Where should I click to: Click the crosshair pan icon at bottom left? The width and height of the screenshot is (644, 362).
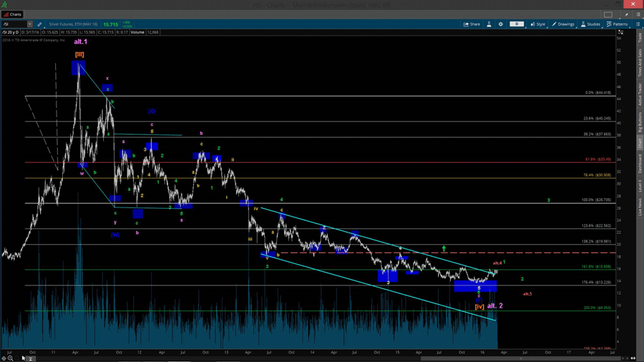4,358
